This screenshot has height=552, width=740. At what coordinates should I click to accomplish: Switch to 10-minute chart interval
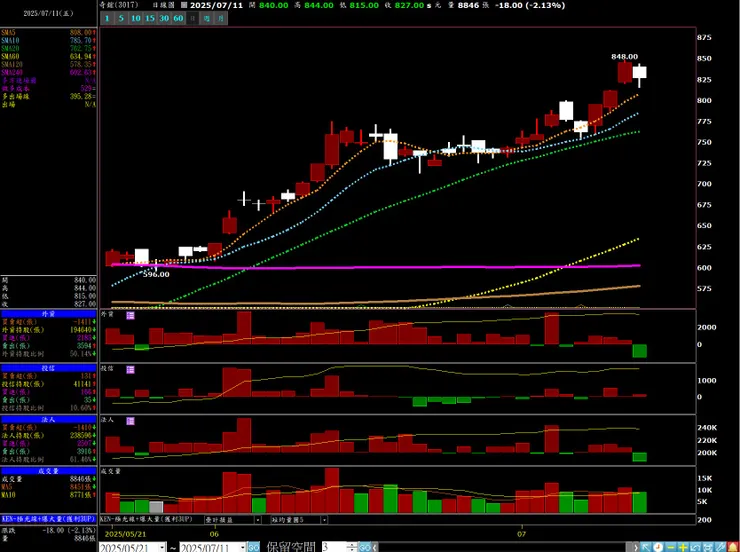coord(135,18)
